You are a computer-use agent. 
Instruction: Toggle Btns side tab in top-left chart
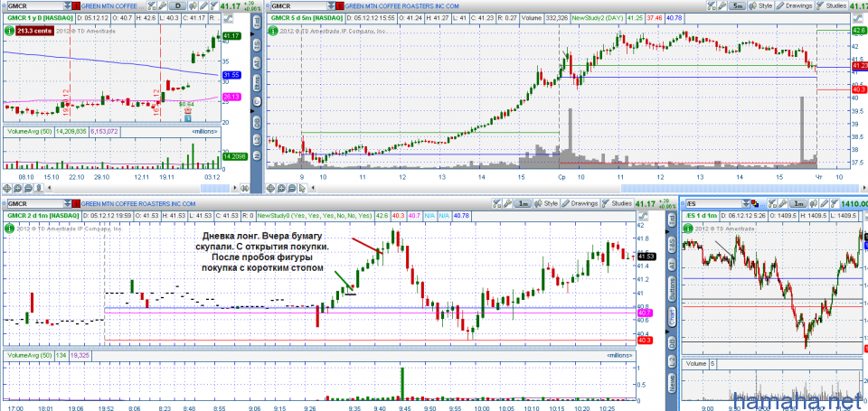(258, 83)
